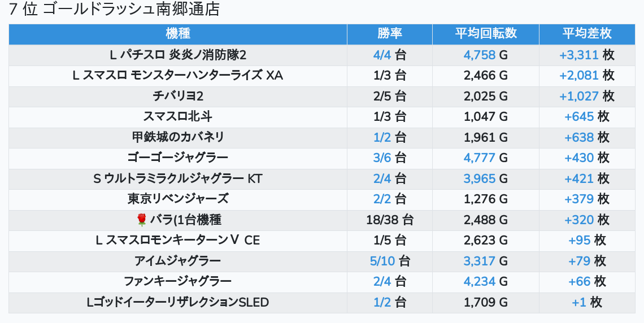
Task: Select the アイムジャグラー machine row
Action: [x=178, y=261]
